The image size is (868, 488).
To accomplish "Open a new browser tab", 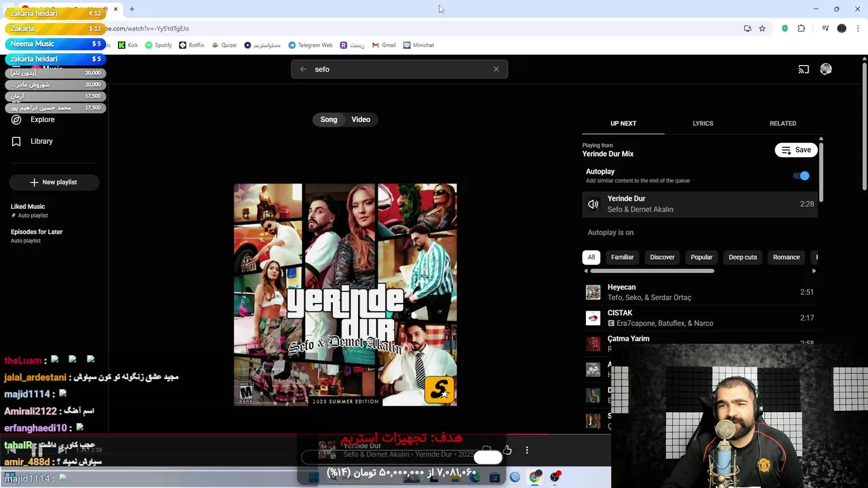I will pos(132,9).
